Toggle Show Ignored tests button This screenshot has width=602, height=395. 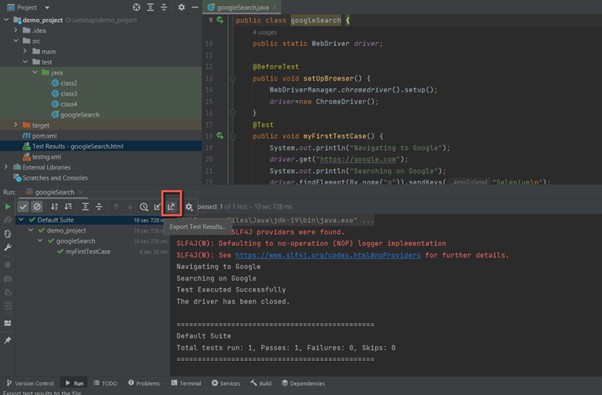tap(37, 207)
